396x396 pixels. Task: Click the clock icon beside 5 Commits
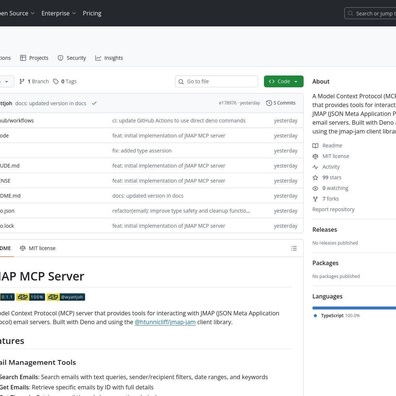(269, 103)
